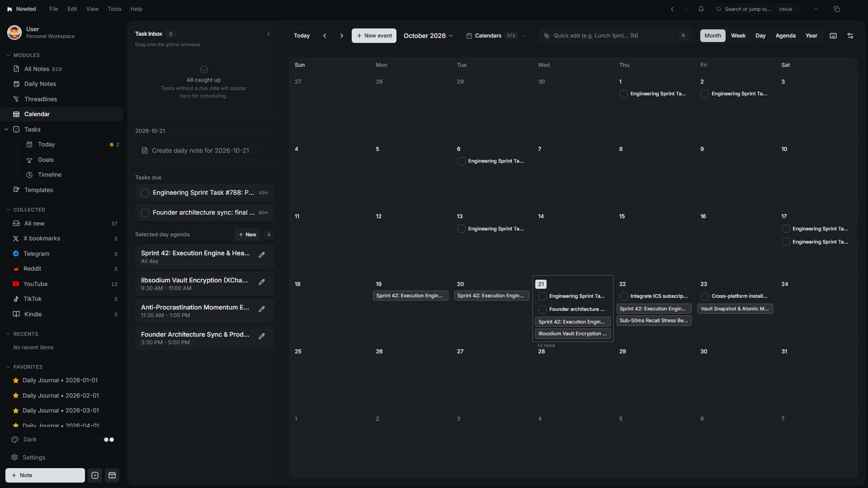Focus the Quick add input field
The width and height of the screenshot is (868, 488).
point(615,36)
